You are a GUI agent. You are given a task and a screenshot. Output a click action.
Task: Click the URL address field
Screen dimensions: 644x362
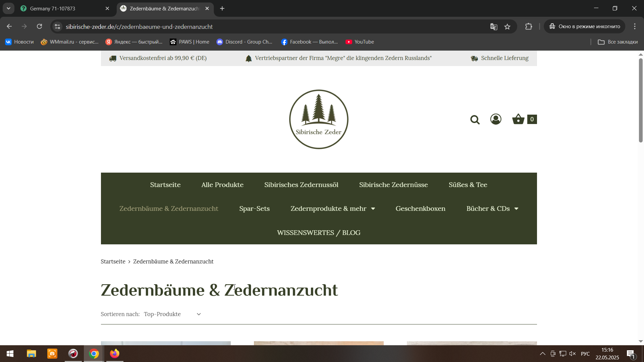pyautogui.click(x=268, y=26)
